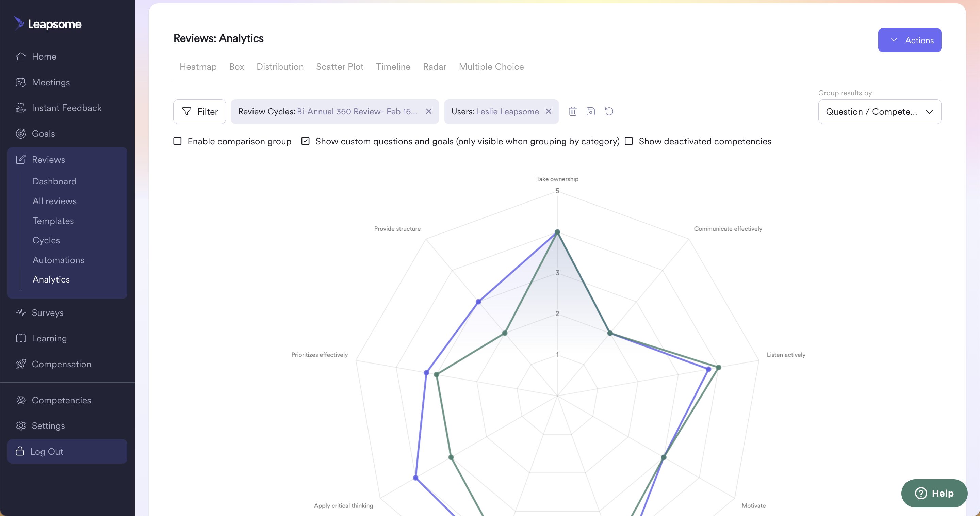This screenshot has height=516, width=980.
Task: Go to All reviews
Action: pyautogui.click(x=54, y=201)
